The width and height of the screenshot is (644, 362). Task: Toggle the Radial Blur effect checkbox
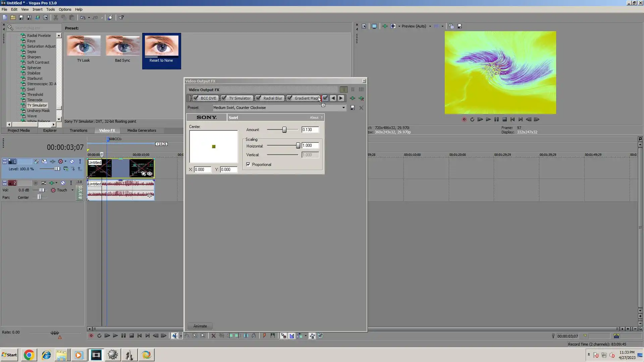point(258,98)
